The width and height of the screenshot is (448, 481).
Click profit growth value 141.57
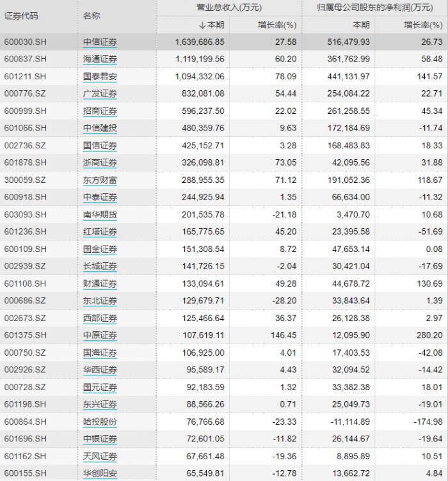(429, 76)
